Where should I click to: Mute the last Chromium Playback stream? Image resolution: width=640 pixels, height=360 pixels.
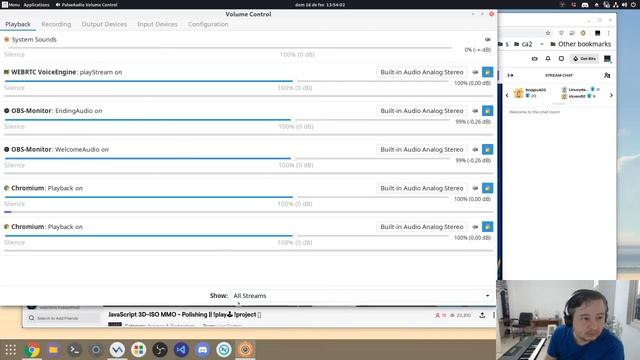[x=475, y=227]
